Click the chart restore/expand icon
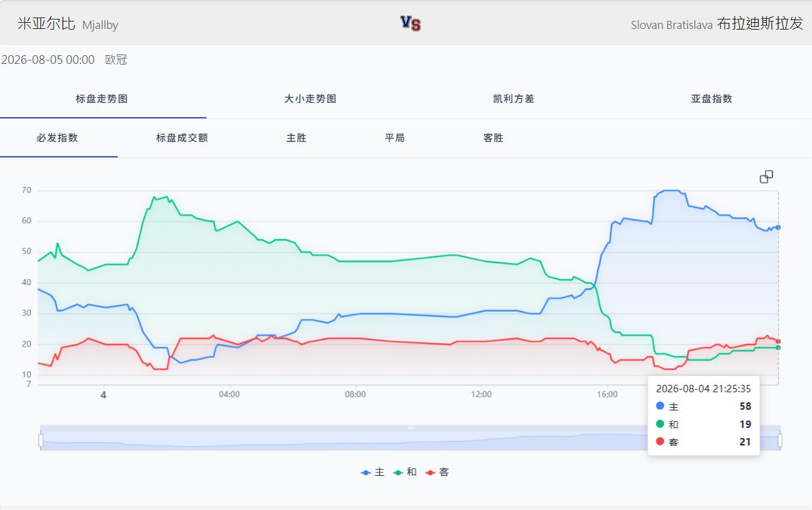The width and height of the screenshot is (812, 510). click(x=766, y=177)
